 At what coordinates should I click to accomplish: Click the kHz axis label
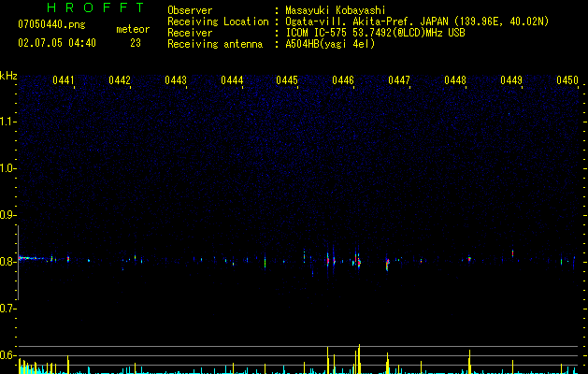[8, 76]
